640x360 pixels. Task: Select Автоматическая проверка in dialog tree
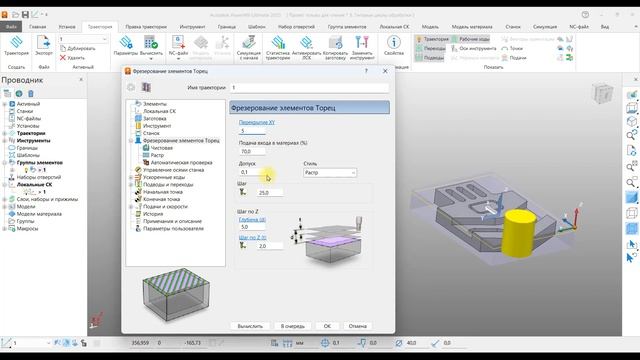pos(182,162)
